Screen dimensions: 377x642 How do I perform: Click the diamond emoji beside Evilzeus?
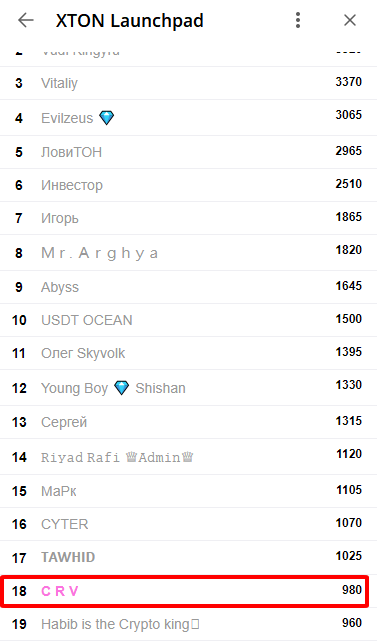[x=107, y=118]
